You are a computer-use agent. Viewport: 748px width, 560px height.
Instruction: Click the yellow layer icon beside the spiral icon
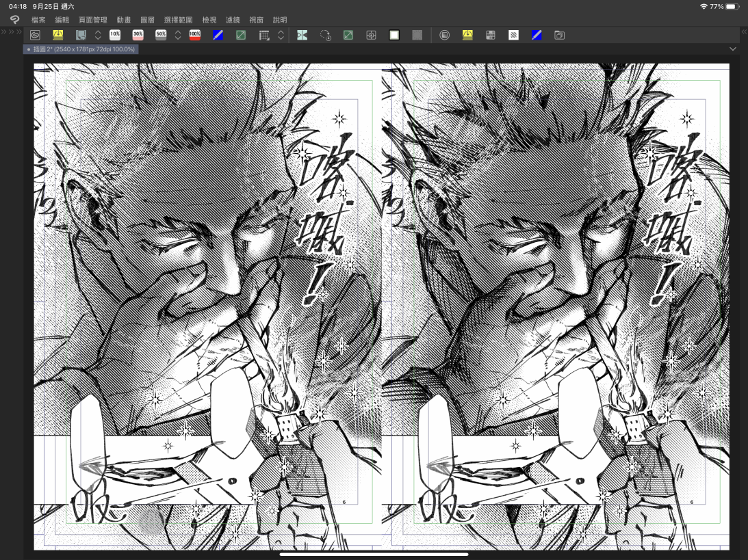57,36
